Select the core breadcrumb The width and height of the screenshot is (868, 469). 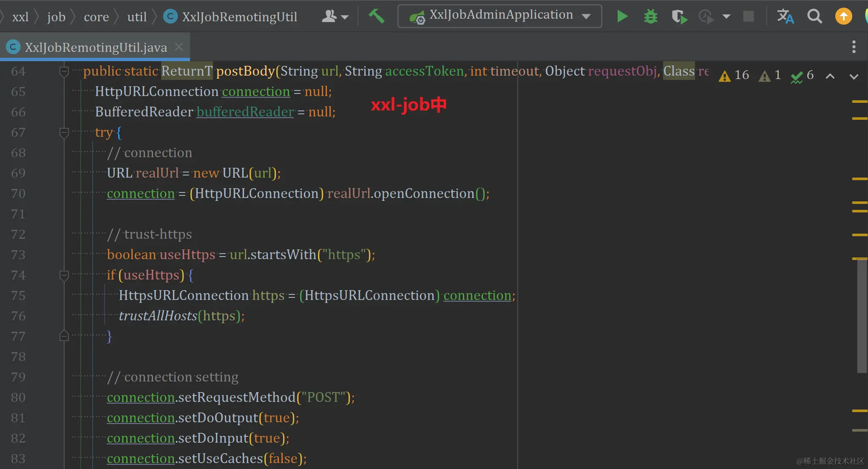(96, 17)
